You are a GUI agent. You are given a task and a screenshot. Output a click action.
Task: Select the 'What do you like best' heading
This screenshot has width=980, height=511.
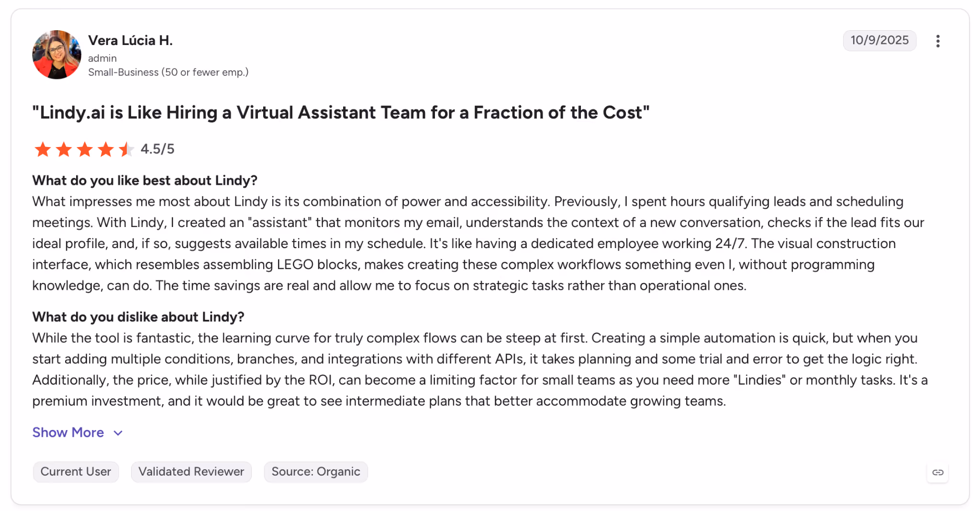(x=145, y=181)
